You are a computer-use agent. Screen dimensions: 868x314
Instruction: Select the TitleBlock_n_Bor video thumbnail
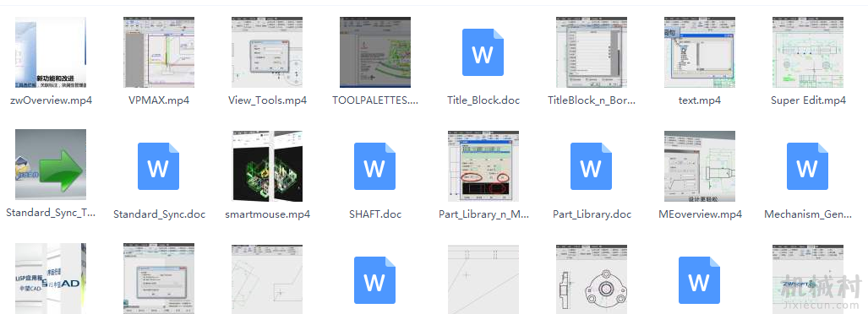[592, 52]
